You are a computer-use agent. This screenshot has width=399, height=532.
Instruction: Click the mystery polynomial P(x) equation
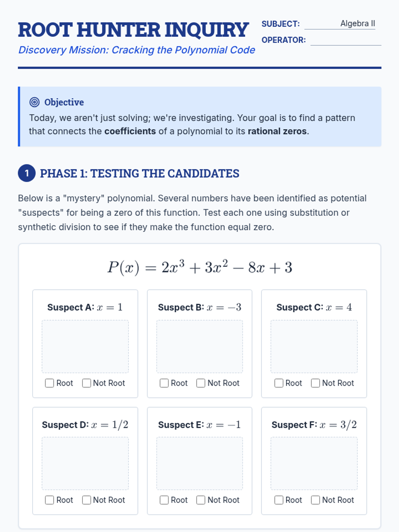[199, 267]
